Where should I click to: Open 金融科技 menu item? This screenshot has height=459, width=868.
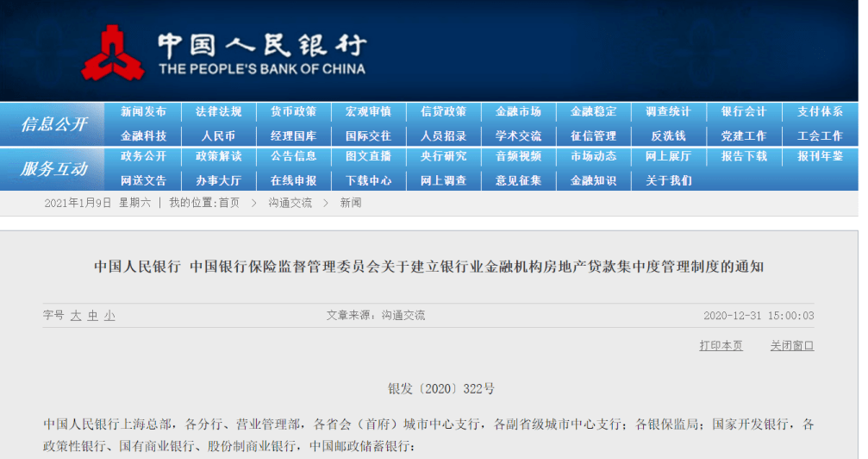pyautogui.click(x=143, y=135)
